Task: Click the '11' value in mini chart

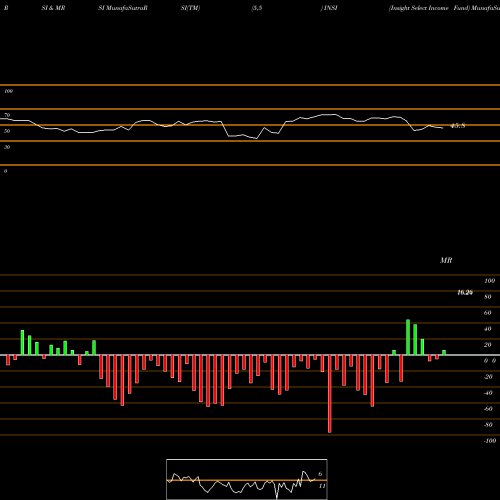Action: (322, 486)
